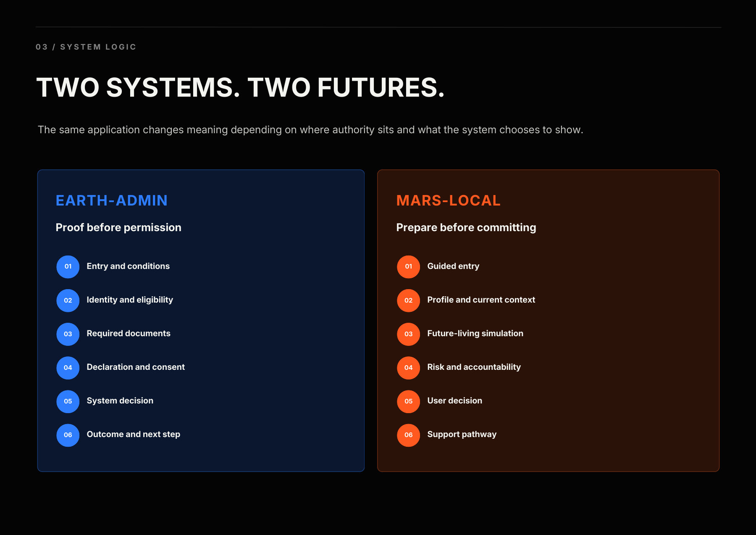Select the 'Outcome and next step' label
Screen dimensions: 756x535
pos(134,434)
